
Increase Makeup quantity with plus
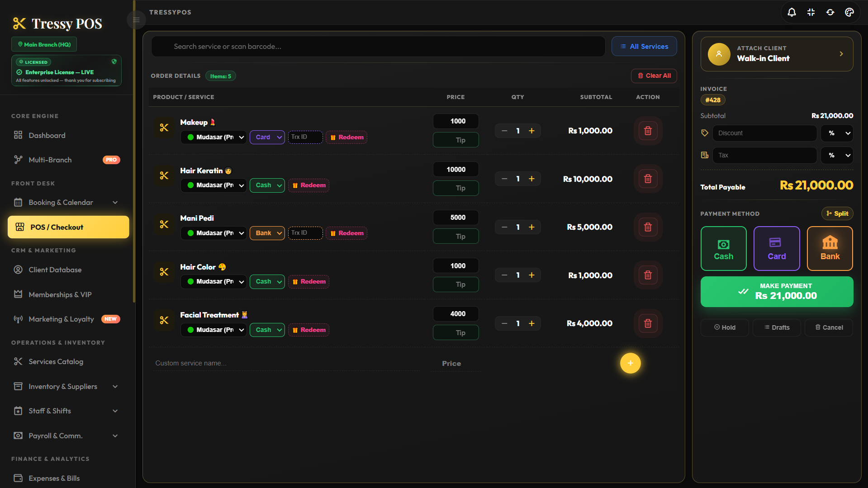(x=531, y=131)
